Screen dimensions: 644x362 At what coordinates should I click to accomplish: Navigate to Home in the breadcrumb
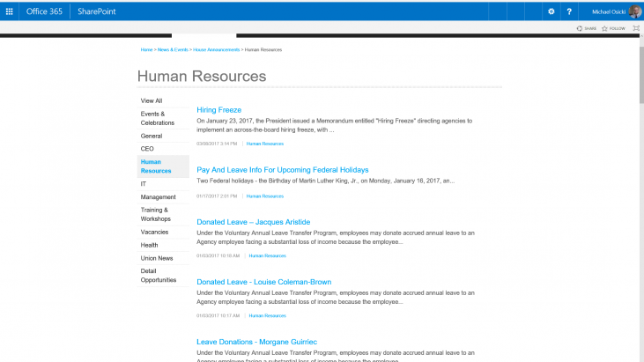pos(146,49)
